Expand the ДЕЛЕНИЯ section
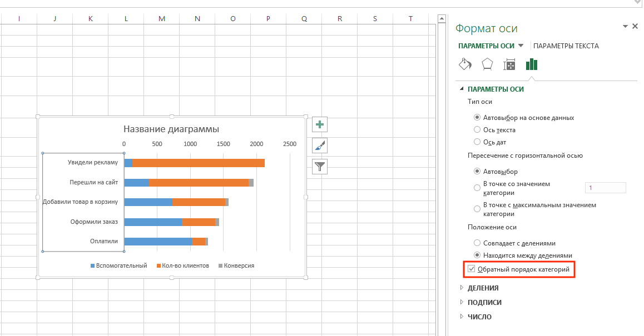 [x=462, y=288]
